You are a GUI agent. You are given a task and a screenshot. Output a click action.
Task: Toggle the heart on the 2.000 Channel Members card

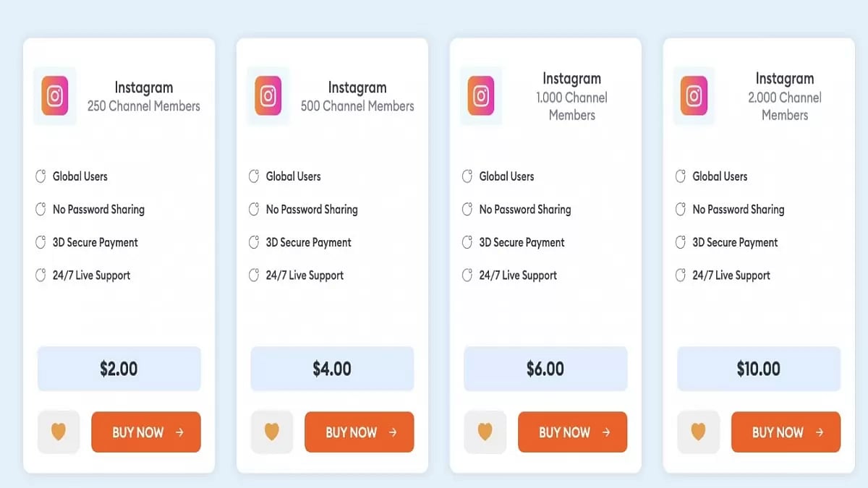pos(698,432)
